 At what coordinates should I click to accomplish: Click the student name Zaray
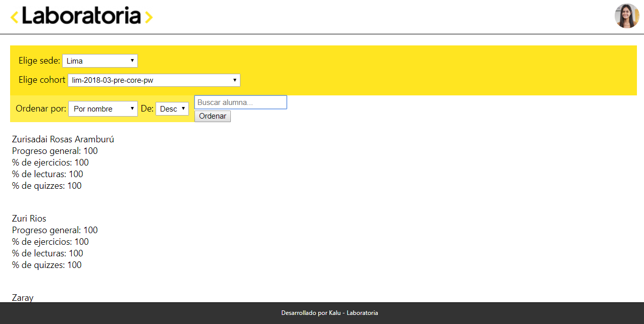pos(23,297)
